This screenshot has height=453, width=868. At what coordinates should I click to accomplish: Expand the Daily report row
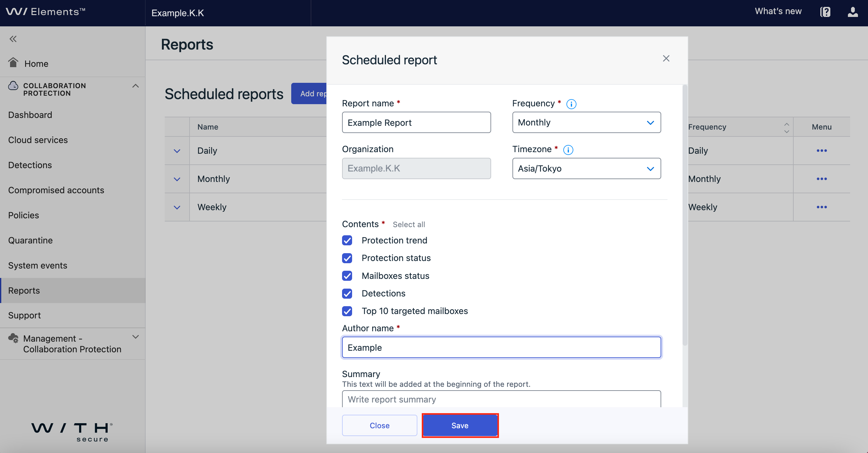[177, 151]
